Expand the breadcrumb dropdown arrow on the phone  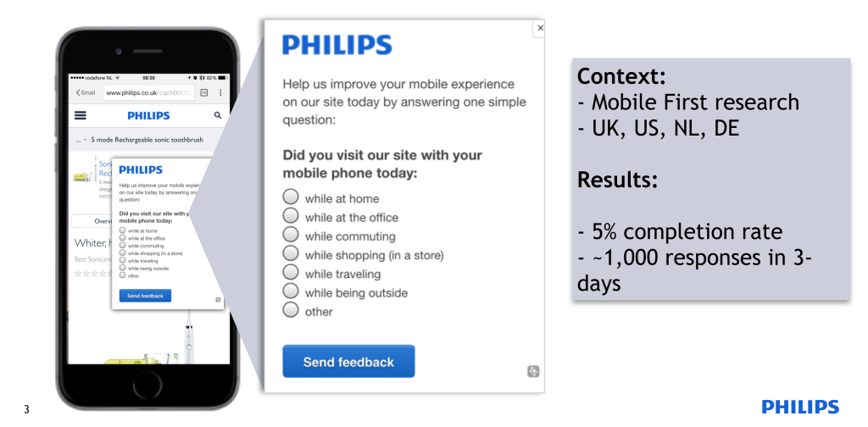click(86, 141)
